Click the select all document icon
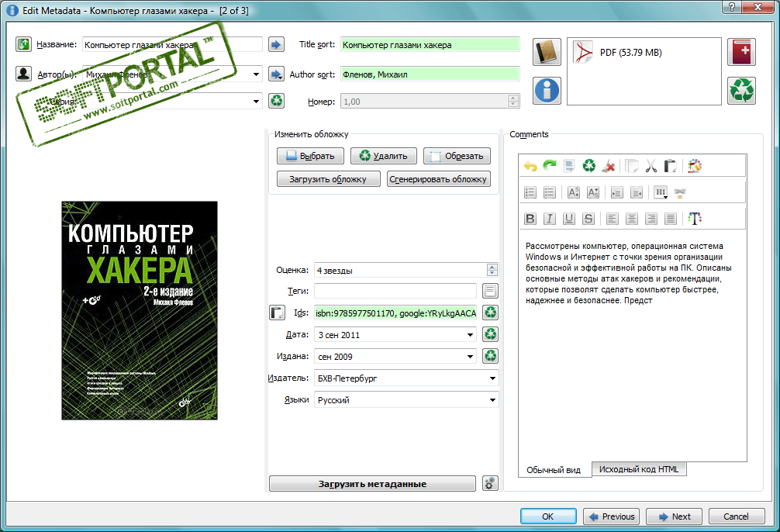 pos(569,166)
